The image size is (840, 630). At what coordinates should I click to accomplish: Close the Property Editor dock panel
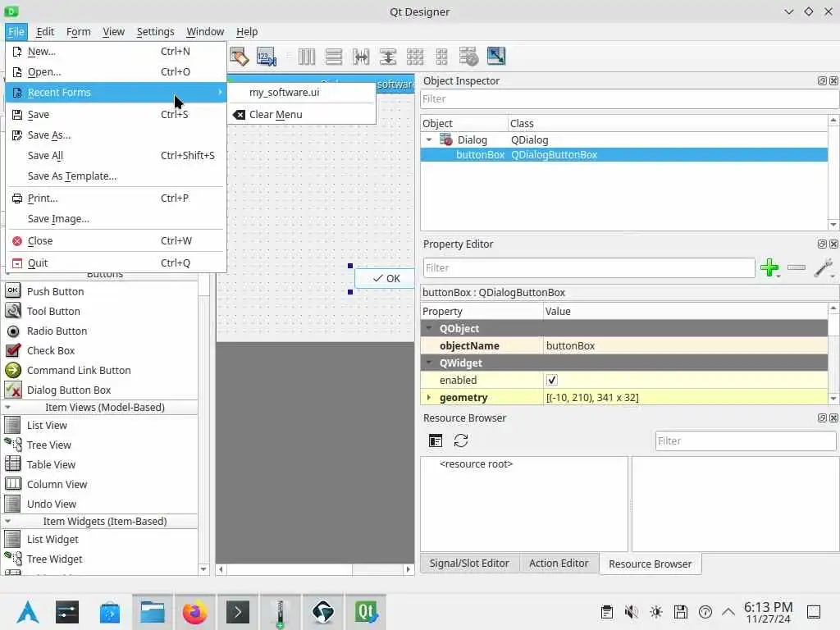click(833, 244)
